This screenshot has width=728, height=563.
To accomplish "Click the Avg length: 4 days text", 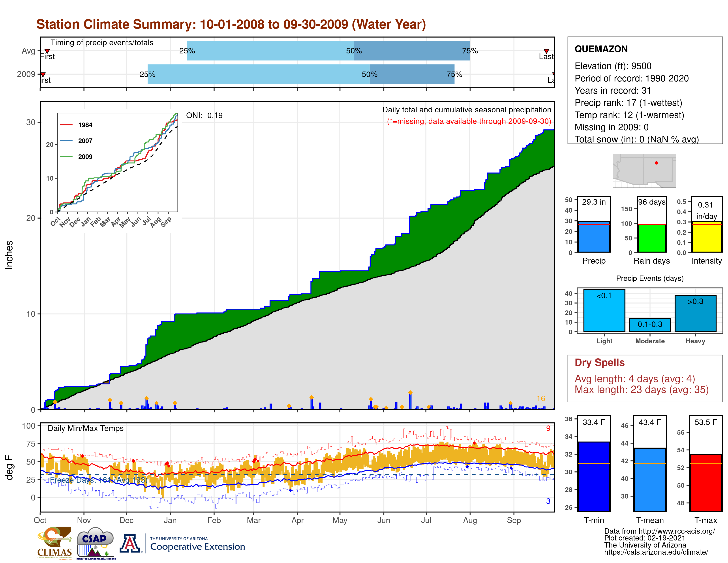I will click(635, 379).
